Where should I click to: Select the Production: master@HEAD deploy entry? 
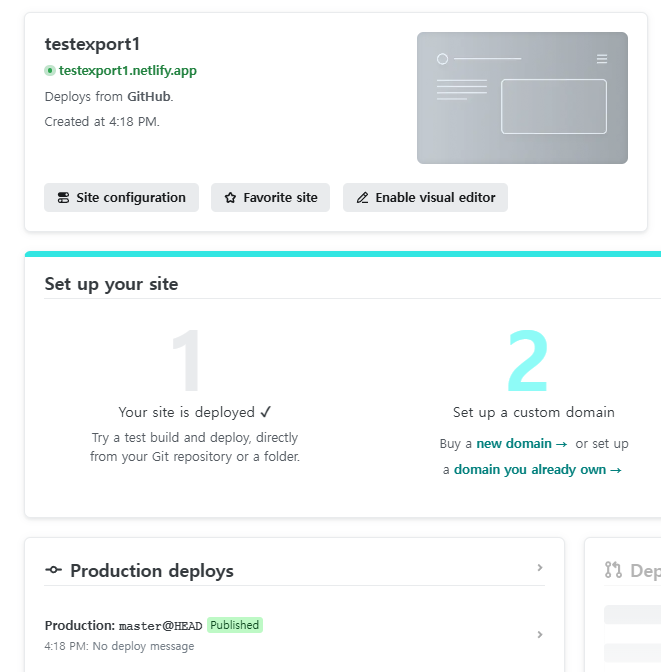(294, 635)
